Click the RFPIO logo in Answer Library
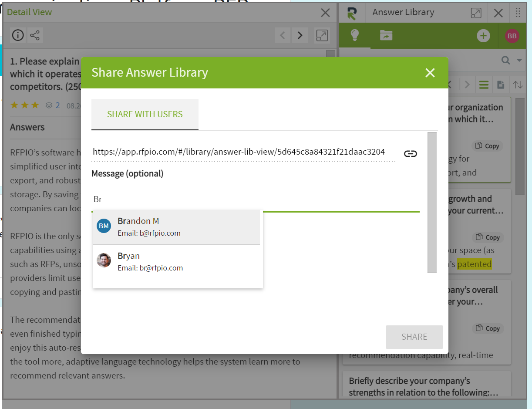Viewport: 532px width, 409px height. [352, 13]
